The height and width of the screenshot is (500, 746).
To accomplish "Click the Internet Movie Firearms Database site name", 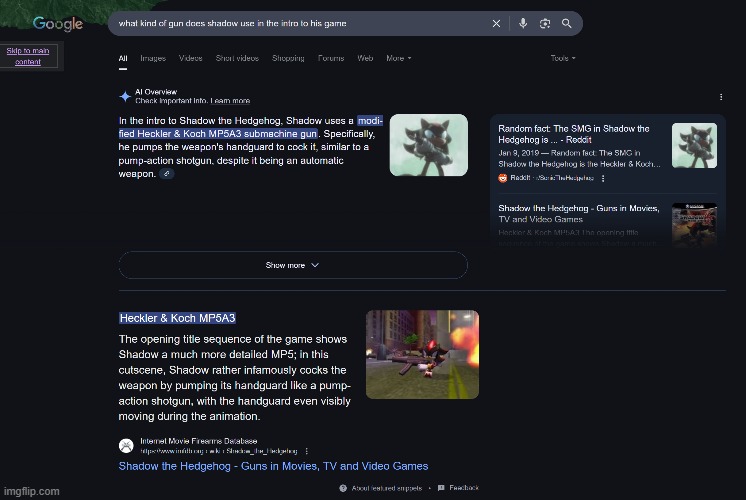I will click(198, 441).
